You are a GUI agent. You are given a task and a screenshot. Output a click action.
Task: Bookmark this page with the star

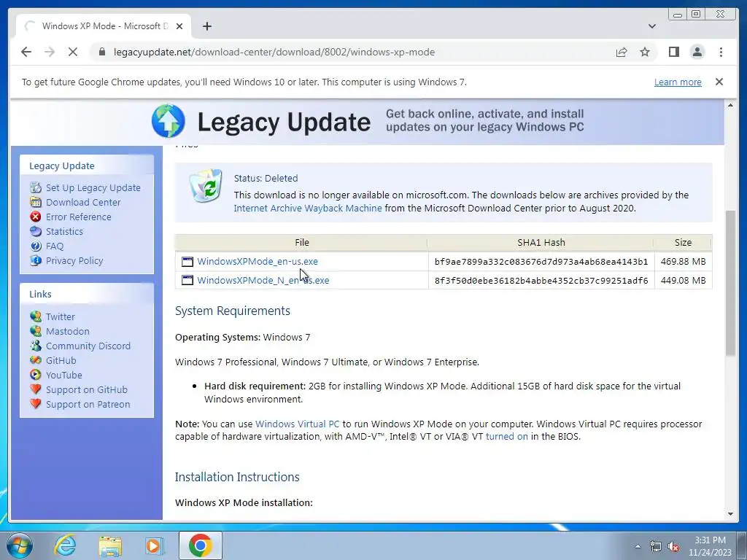pos(645,52)
